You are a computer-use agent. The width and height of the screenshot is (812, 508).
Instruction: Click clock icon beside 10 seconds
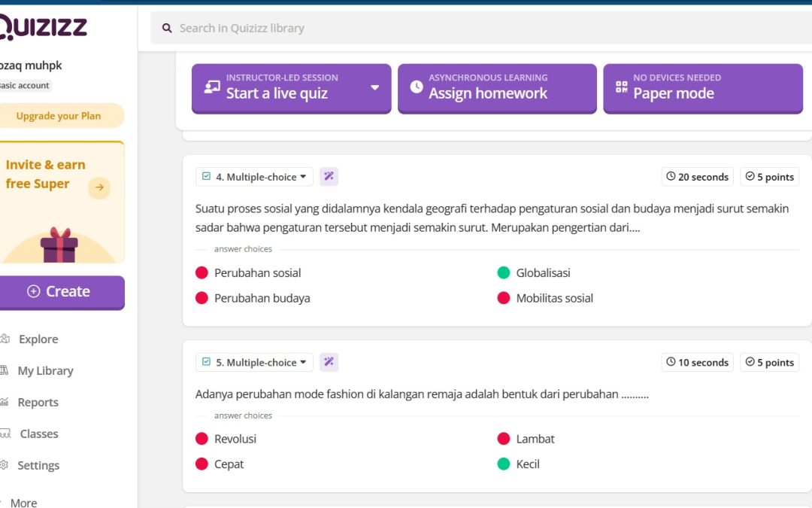click(671, 362)
